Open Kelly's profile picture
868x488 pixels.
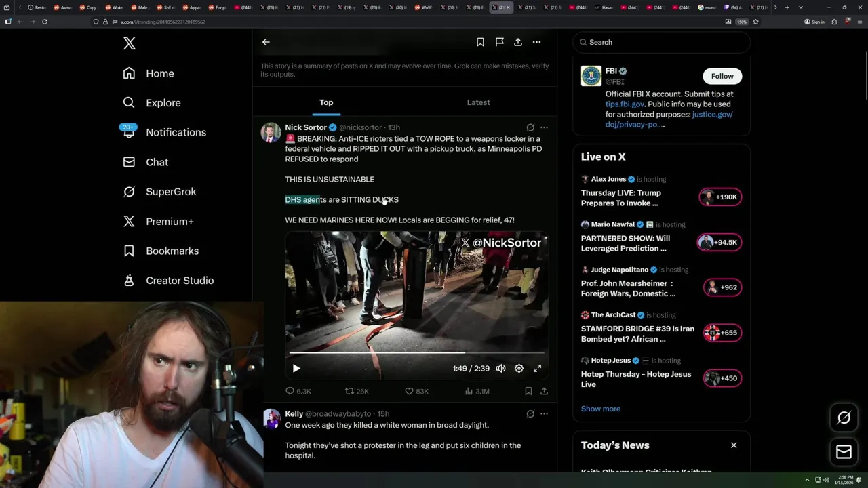point(272,419)
